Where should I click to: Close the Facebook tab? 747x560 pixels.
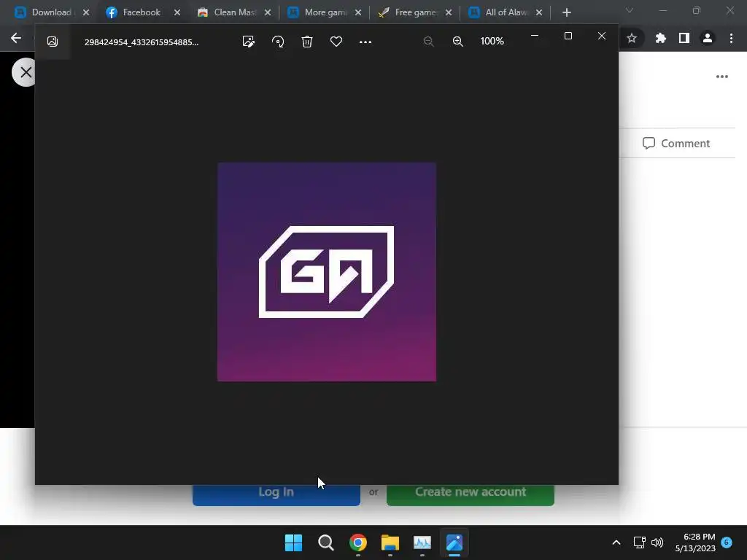click(177, 12)
